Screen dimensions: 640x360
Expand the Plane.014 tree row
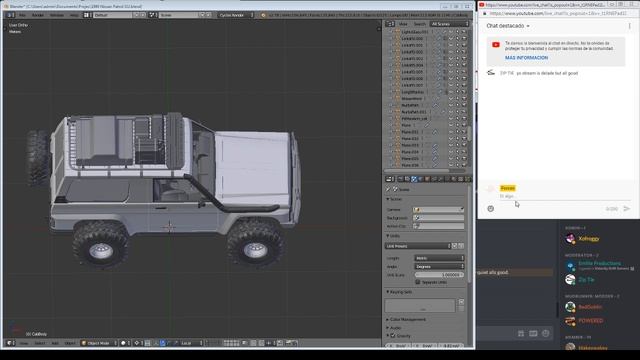pos(391,152)
